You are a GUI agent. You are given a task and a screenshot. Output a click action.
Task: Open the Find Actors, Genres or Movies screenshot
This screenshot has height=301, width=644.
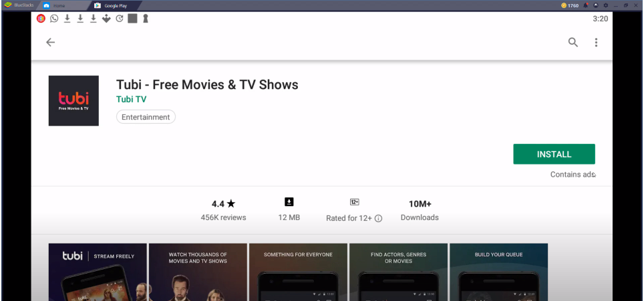(398, 272)
